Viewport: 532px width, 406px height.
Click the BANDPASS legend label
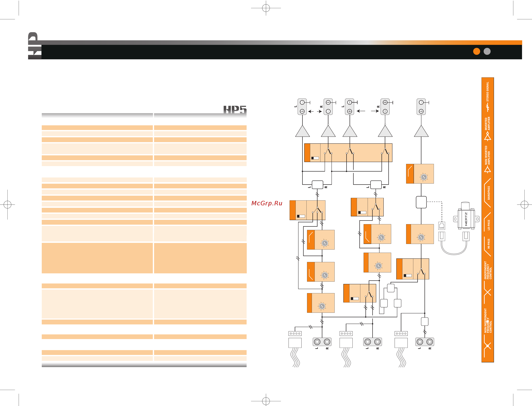(489, 193)
